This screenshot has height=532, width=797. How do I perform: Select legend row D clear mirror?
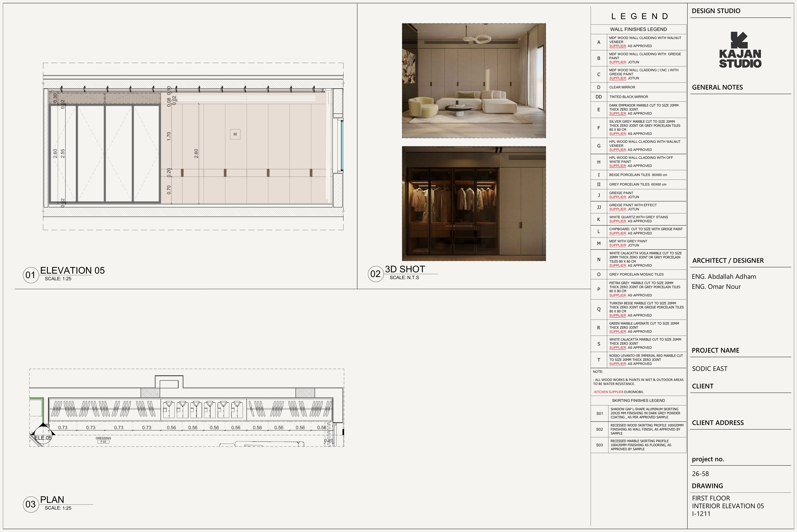638,87
